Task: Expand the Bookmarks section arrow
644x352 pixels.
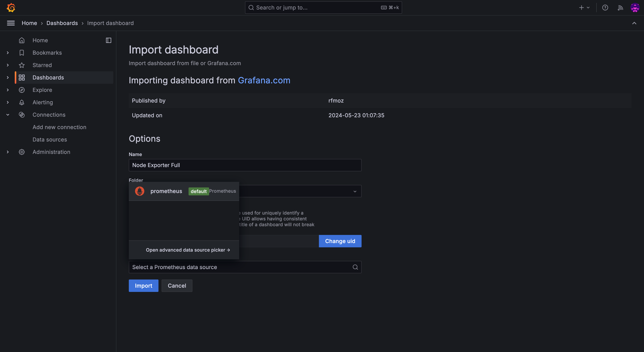Action: pyautogui.click(x=8, y=53)
